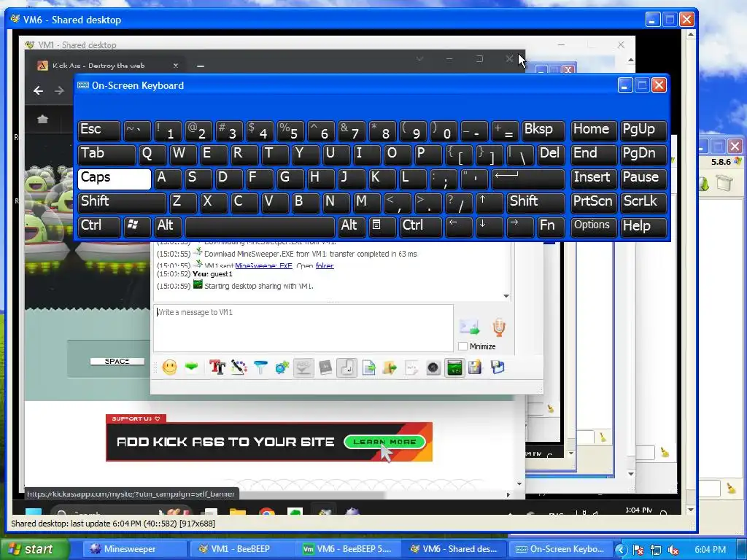The width and height of the screenshot is (747, 560).
Task: Toggle the right Alt key on keyboard
Action: point(352,227)
